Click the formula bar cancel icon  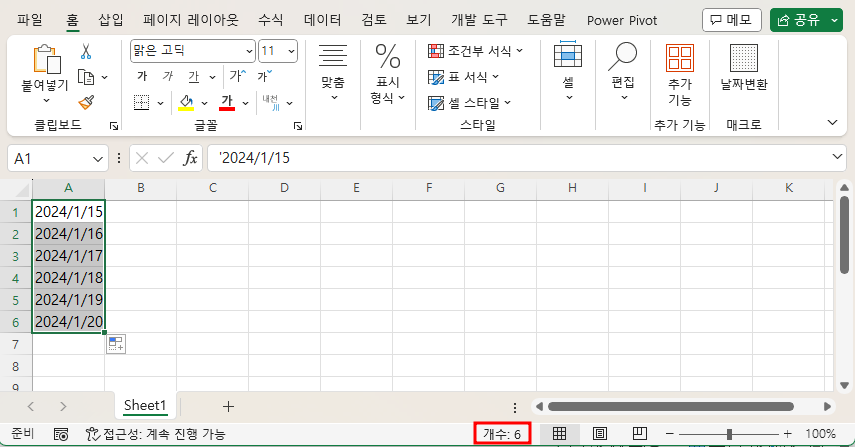click(x=142, y=159)
